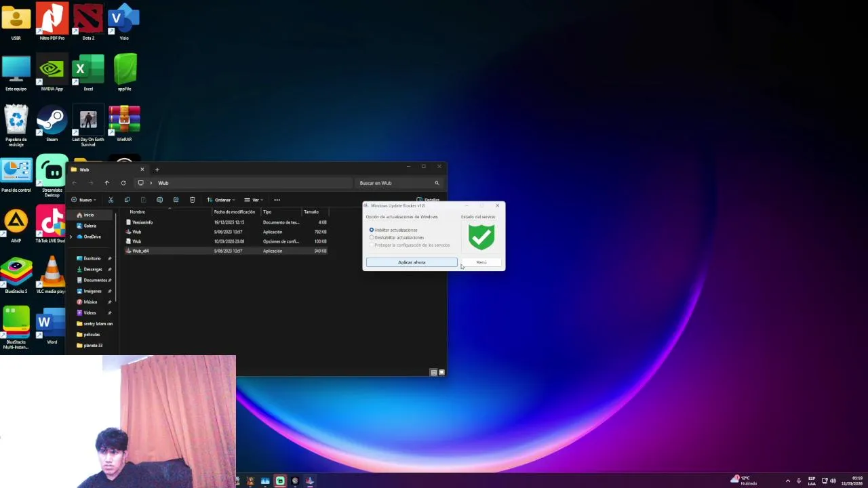
Task: Click the Buscar en Wub search field
Action: point(399,183)
